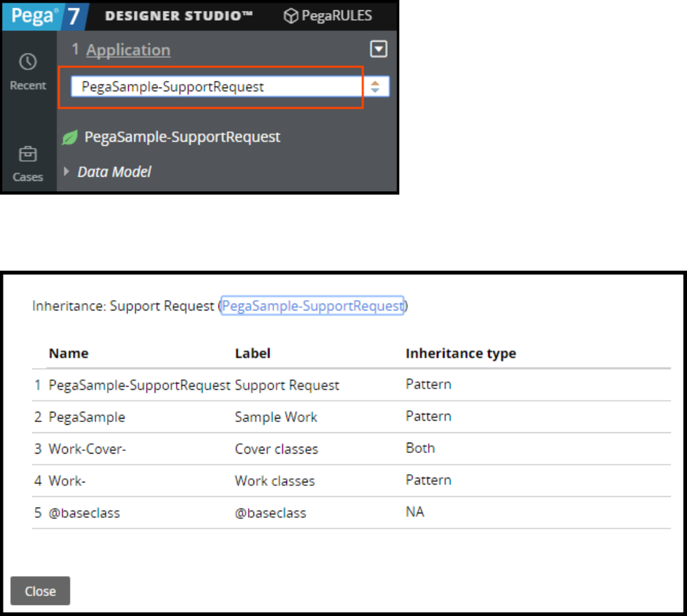Select Work- name in row 4

coord(67,481)
